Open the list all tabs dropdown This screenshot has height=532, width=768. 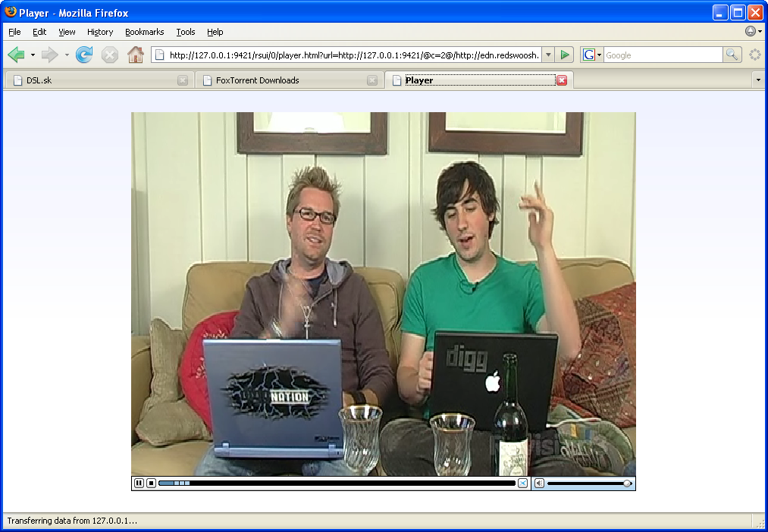click(x=758, y=80)
